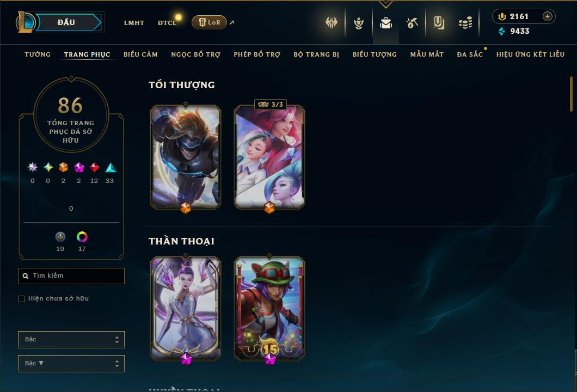Click the ĐẤU play button

coord(69,22)
